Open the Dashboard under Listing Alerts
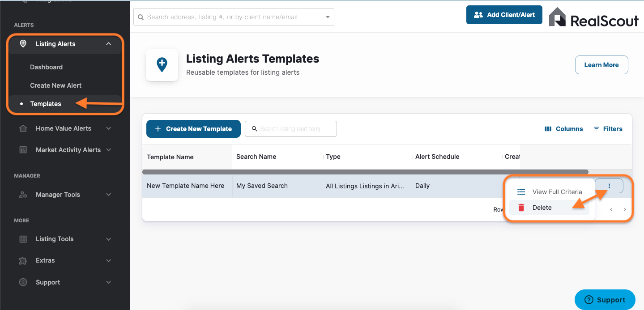Image resolution: width=644 pixels, height=310 pixels. pos(46,67)
